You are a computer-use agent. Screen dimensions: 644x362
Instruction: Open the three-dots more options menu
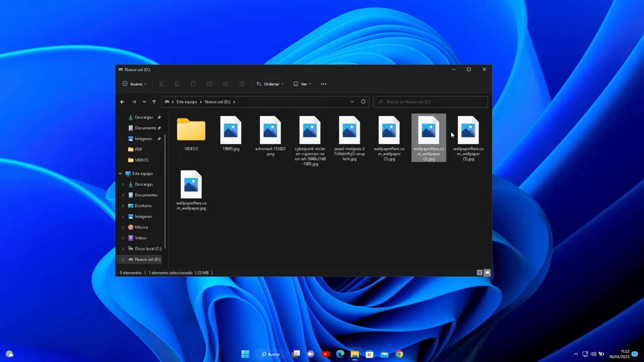click(x=324, y=84)
